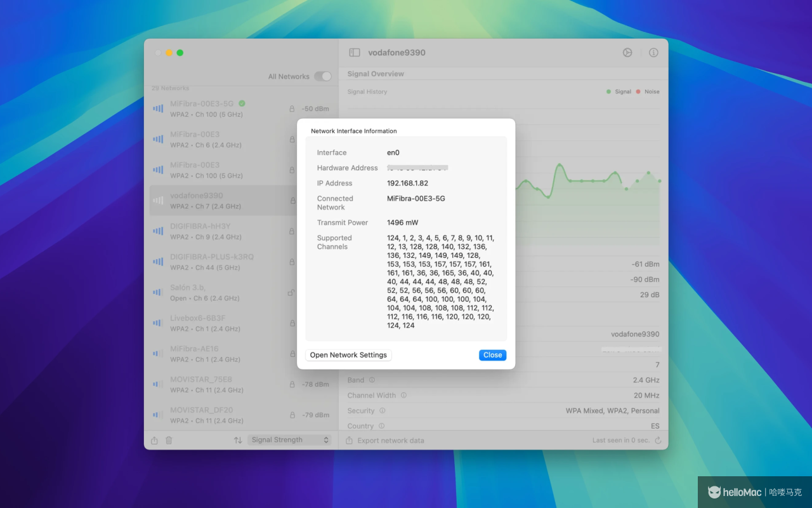Image resolution: width=812 pixels, height=508 pixels.
Task: Click the MiFibra-00E3-5G connected network value
Action: pos(416,198)
